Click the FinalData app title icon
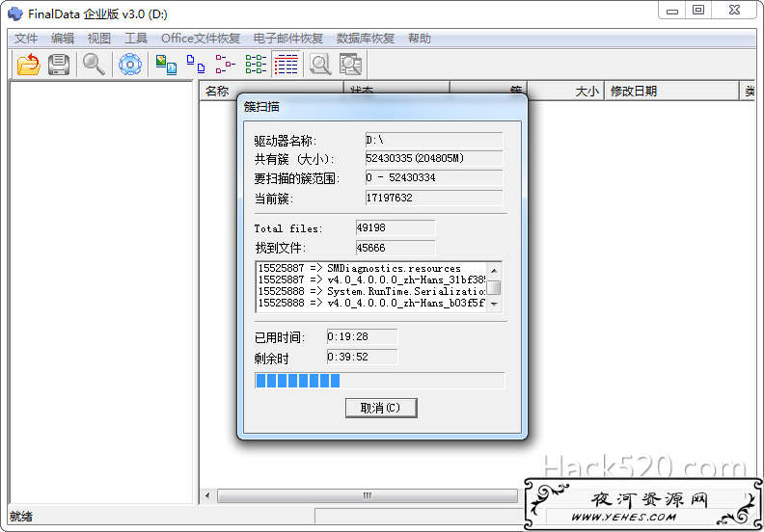Image resolution: width=764 pixels, height=532 pixels. (15, 13)
